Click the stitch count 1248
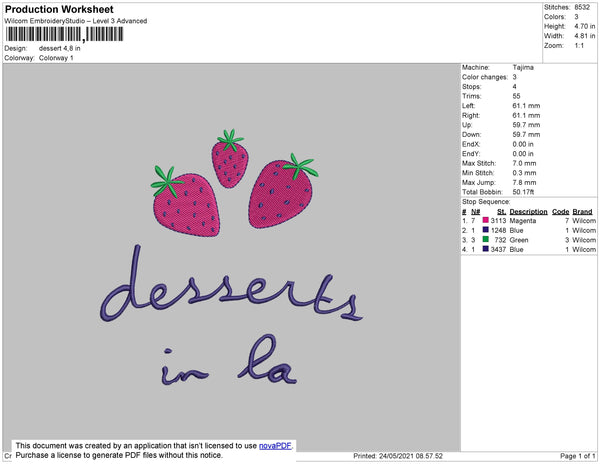This screenshot has width=600, height=464. (x=498, y=230)
